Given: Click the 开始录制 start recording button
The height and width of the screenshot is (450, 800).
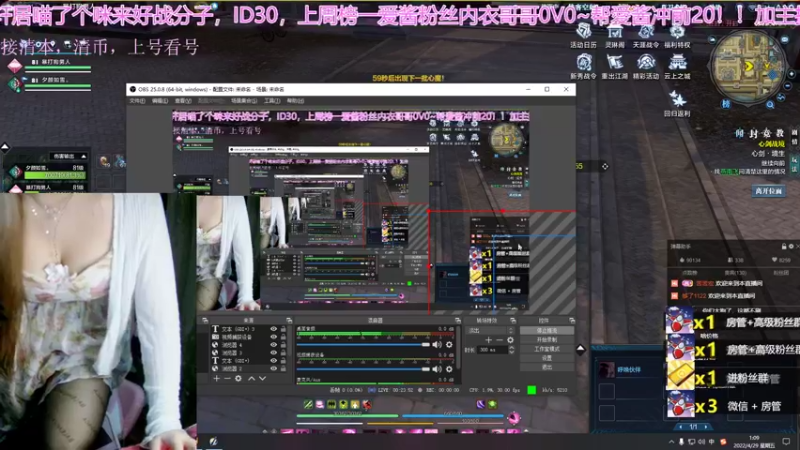Looking at the screenshot, I should (x=547, y=340).
